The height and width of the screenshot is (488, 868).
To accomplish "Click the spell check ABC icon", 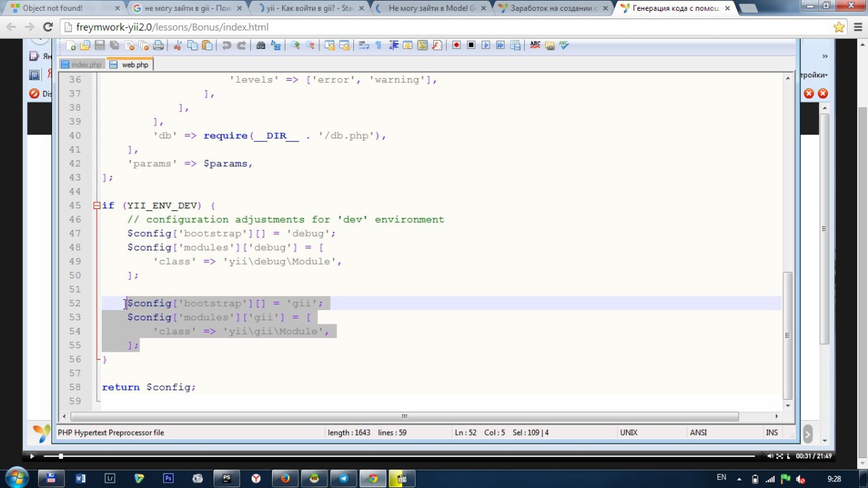I will pos(535,45).
